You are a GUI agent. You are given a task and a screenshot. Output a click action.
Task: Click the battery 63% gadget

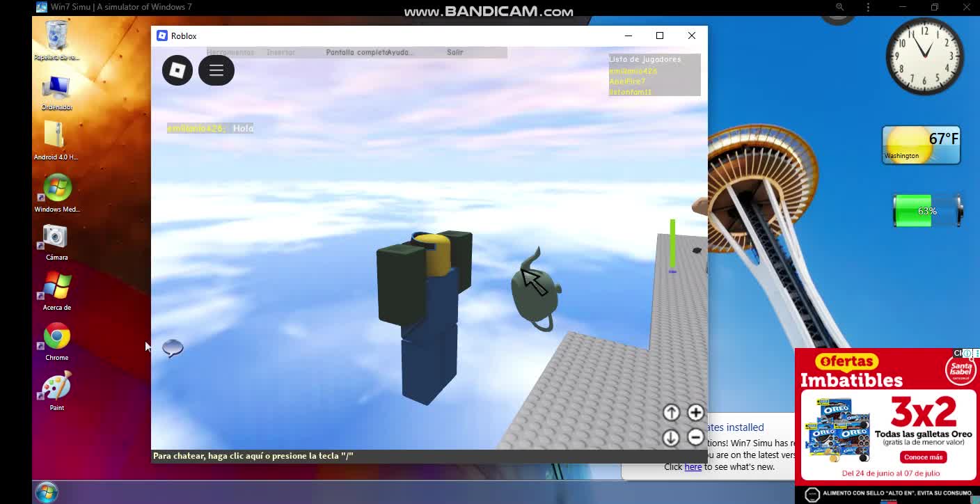[927, 211]
